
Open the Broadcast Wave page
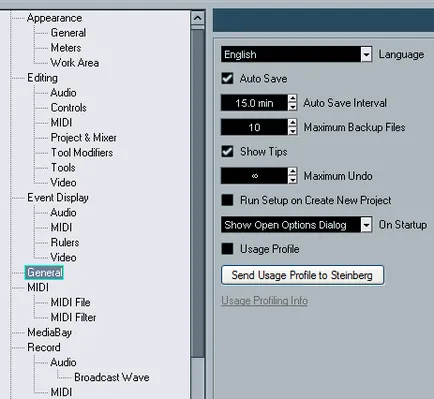pyautogui.click(x=112, y=377)
